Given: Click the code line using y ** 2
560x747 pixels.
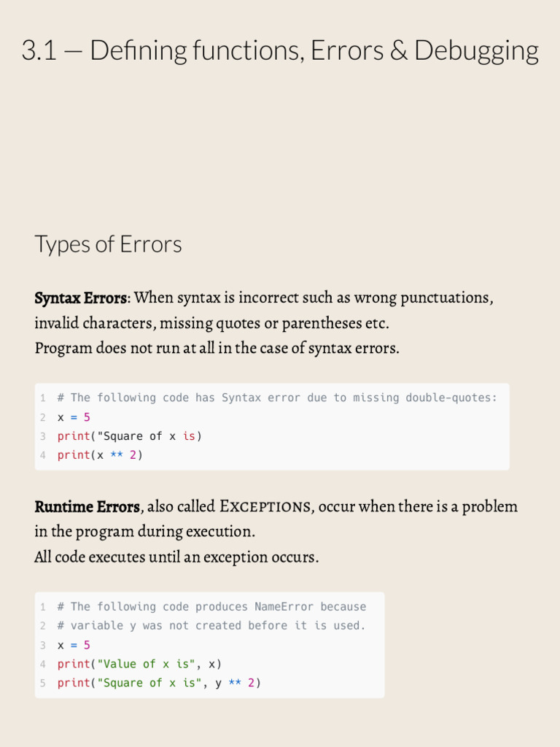Looking at the screenshot, I should [159, 683].
